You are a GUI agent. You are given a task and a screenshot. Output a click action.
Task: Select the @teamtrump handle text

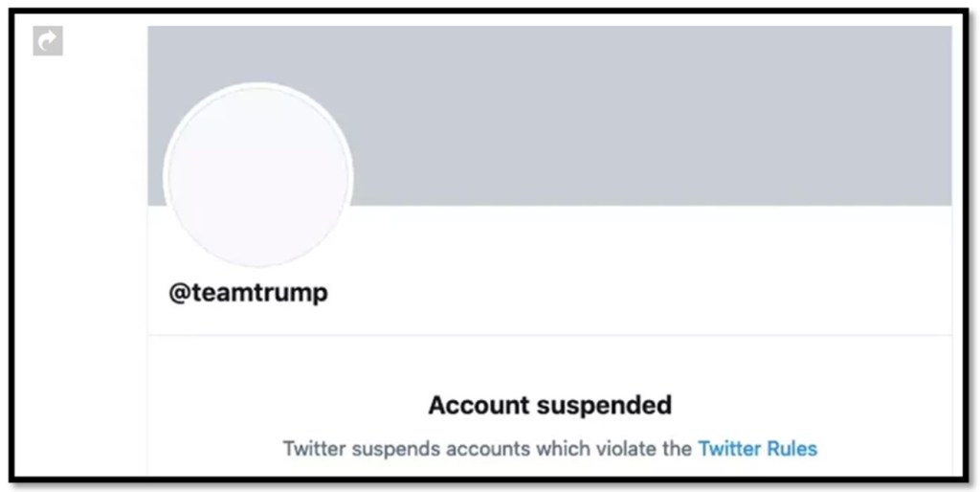click(248, 293)
